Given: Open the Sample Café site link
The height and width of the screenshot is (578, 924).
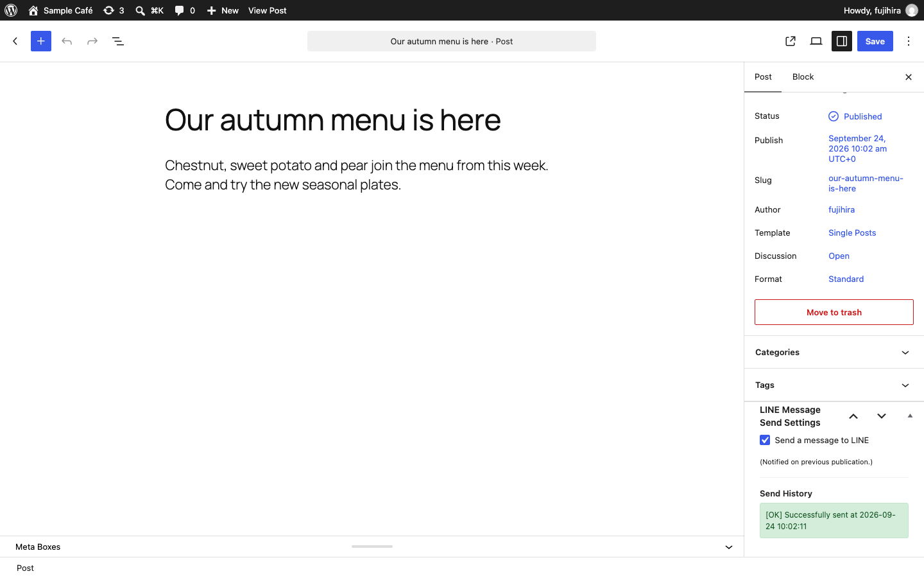Looking at the screenshot, I should [60, 10].
